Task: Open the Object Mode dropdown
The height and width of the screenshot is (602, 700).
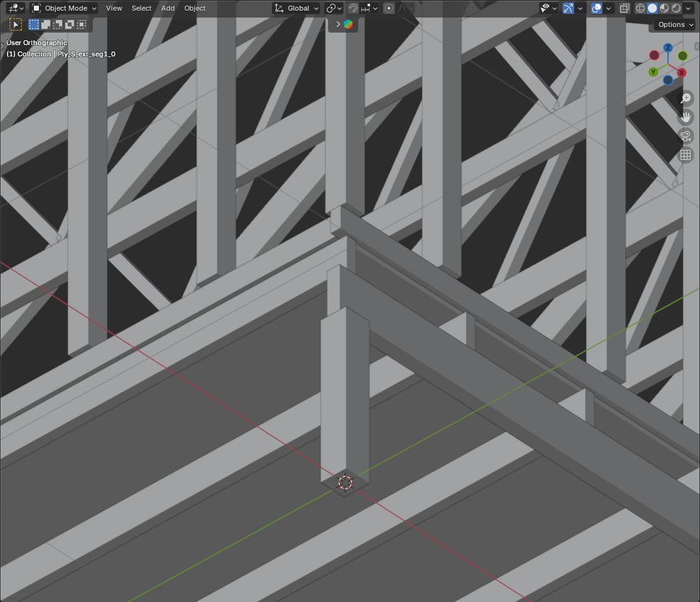Action: [64, 8]
